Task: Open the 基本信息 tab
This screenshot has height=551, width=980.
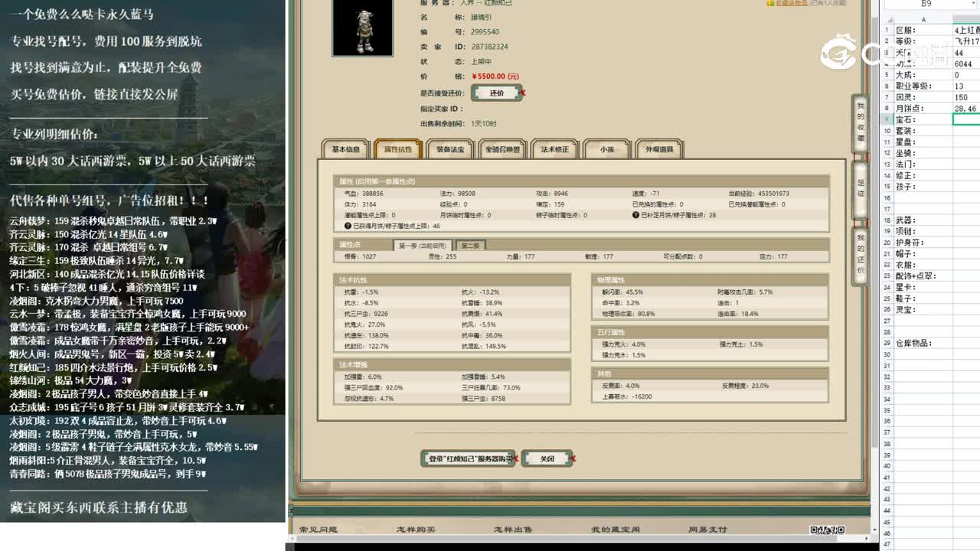Action: 346,149
